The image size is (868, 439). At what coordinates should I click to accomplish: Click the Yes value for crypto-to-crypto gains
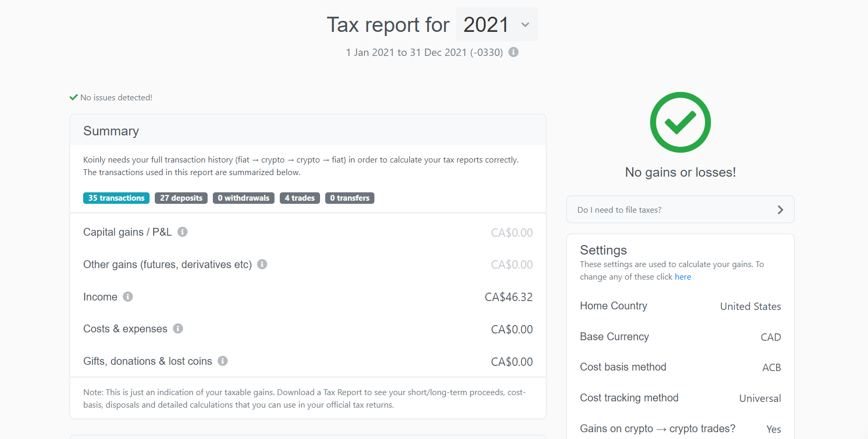(774, 430)
